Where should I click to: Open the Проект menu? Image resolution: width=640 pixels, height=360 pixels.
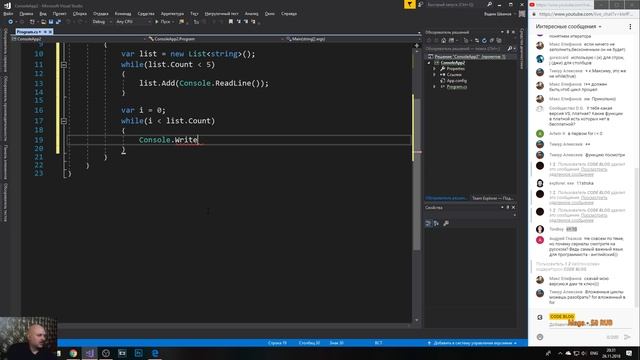60,13
